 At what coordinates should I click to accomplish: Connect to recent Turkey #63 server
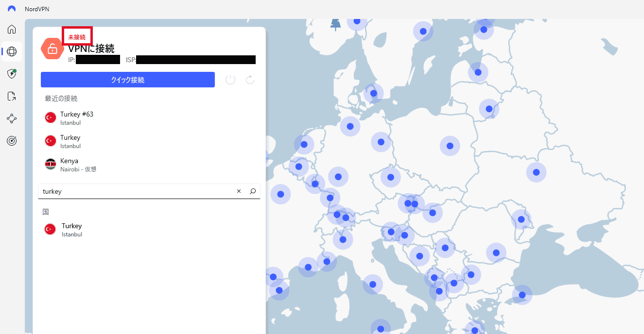tap(149, 118)
